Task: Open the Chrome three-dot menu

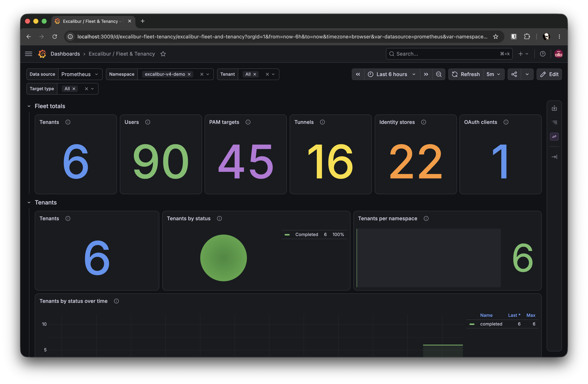Action: coord(559,37)
